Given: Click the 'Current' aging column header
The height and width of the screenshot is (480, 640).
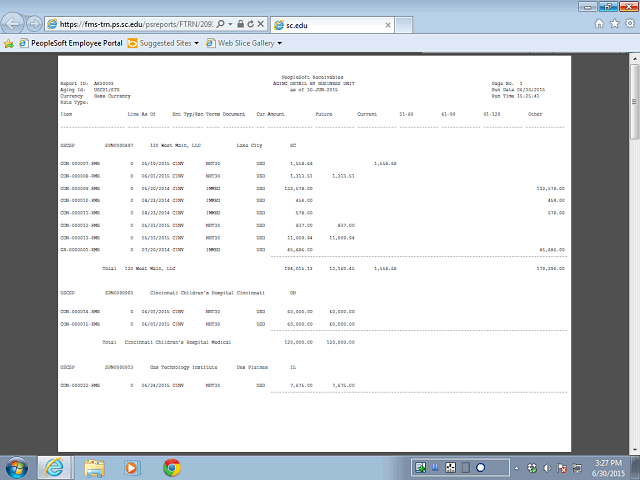Looking at the screenshot, I should pyautogui.click(x=367, y=114).
